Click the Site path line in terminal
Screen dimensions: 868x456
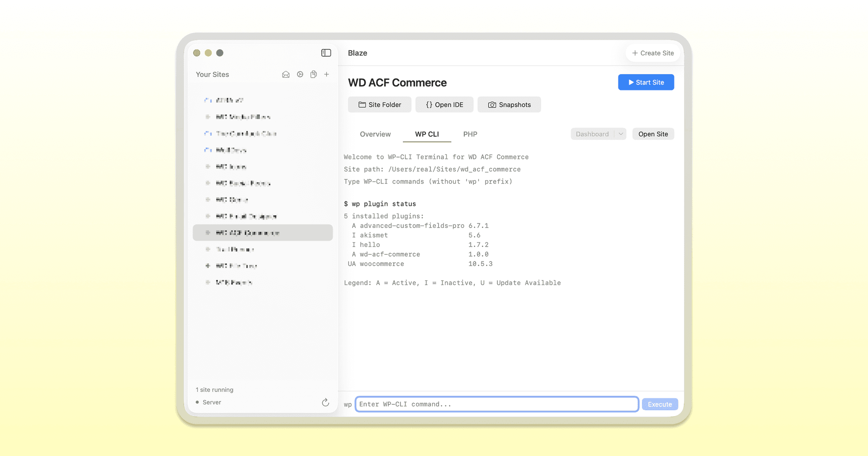432,169
